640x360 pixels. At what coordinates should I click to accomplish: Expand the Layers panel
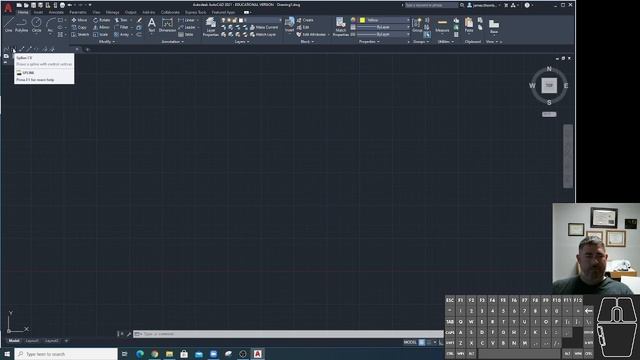tap(242, 42)
